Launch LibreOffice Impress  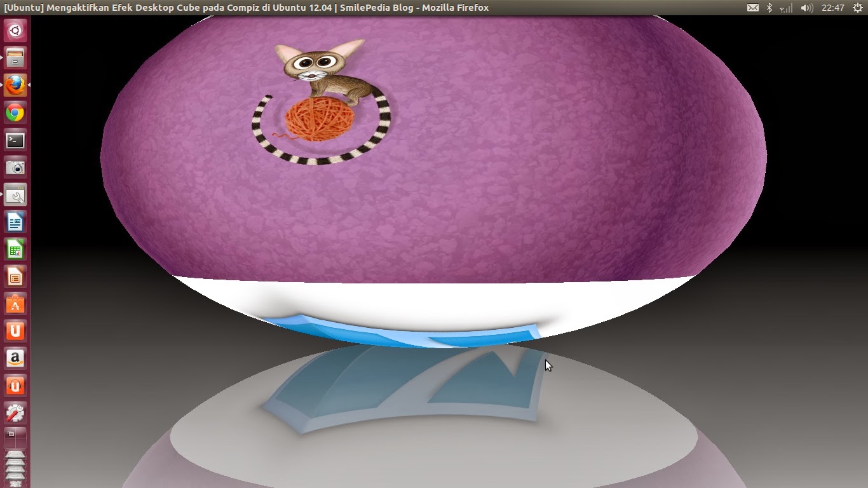click(x=15, y=277)
